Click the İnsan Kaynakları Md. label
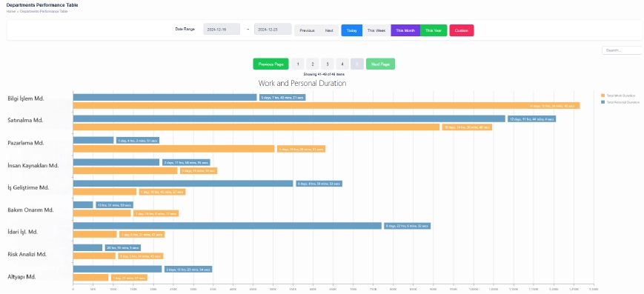Viewport: 644px width, 294px height. [33, 165]
